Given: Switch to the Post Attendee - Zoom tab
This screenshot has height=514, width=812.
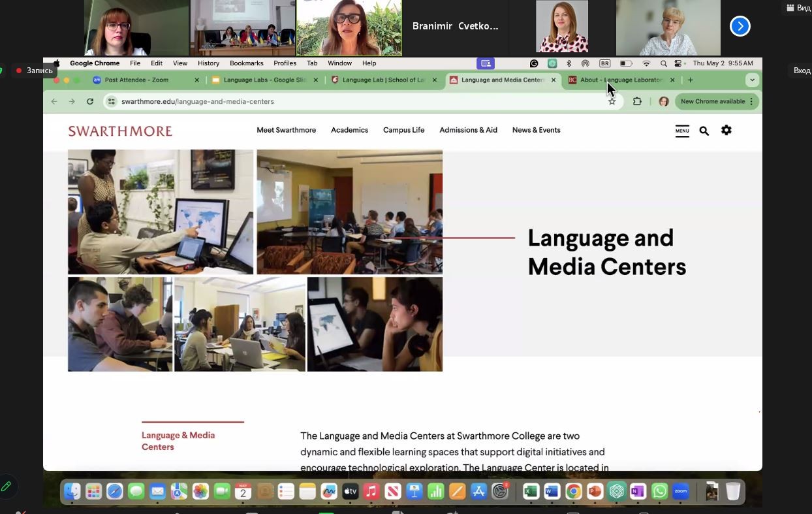Looking at the screenshot, I should click(x=136, y=80).
